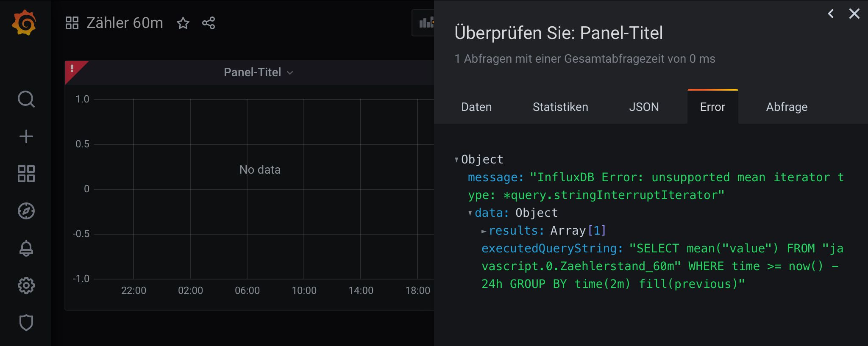Open the Panel-Titel dropdown menu
Image resolution: width=868 pixels, height=346 pixels.
(258, 72)
